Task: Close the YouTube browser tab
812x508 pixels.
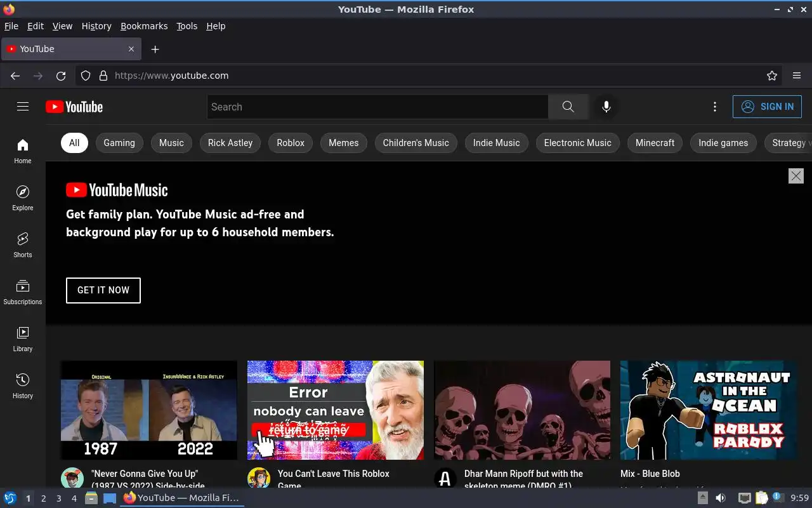Action: click(131, 49)
